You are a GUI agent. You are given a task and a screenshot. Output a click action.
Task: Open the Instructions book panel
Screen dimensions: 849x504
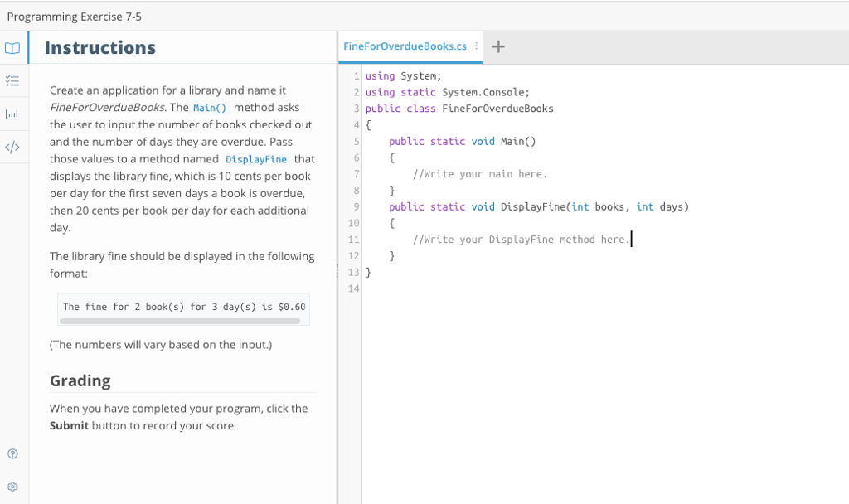coord(12,48)
